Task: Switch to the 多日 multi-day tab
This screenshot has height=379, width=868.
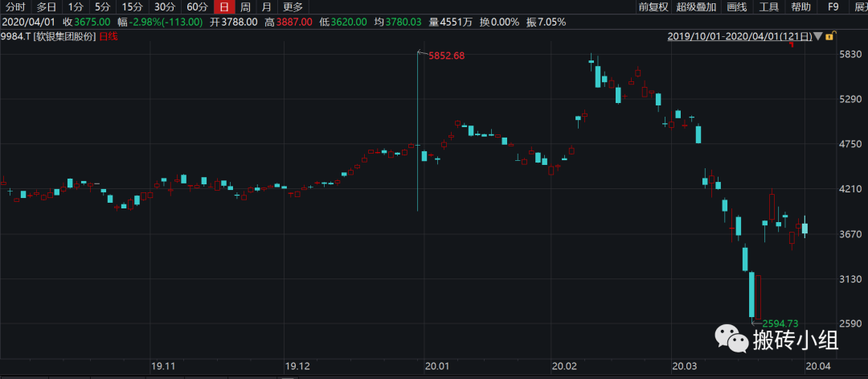Action: click(x=47, y=7)
